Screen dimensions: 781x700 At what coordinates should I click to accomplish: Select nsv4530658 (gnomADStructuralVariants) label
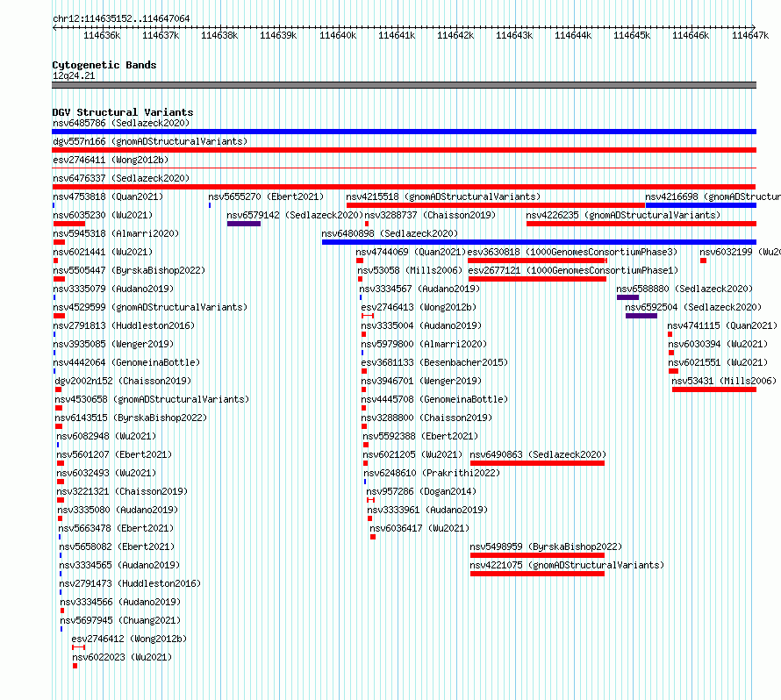click(152, 399)
